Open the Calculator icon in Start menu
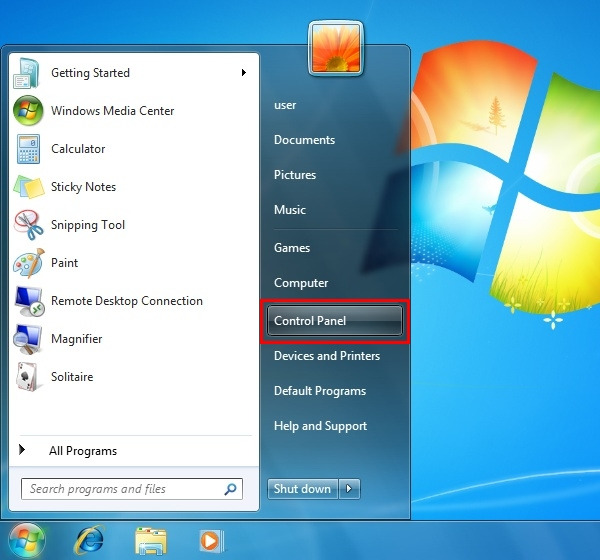The image size is (600, 560). [28, 149]
